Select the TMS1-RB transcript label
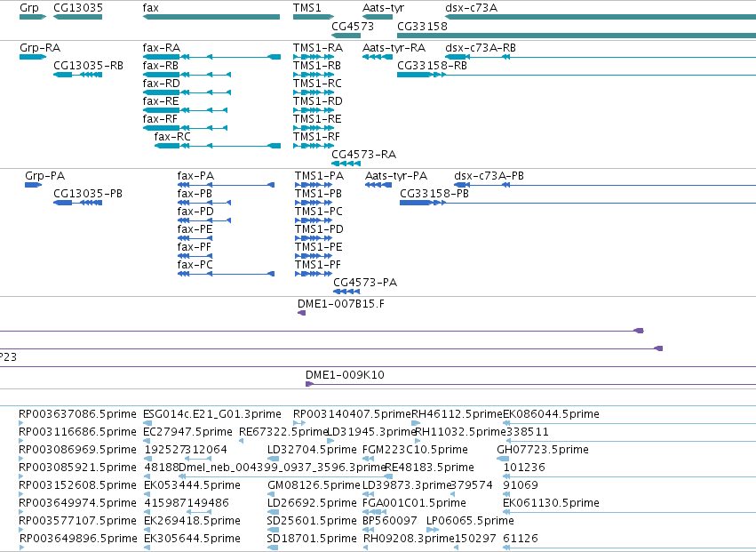Screen dimensions: 756x552 317,65
